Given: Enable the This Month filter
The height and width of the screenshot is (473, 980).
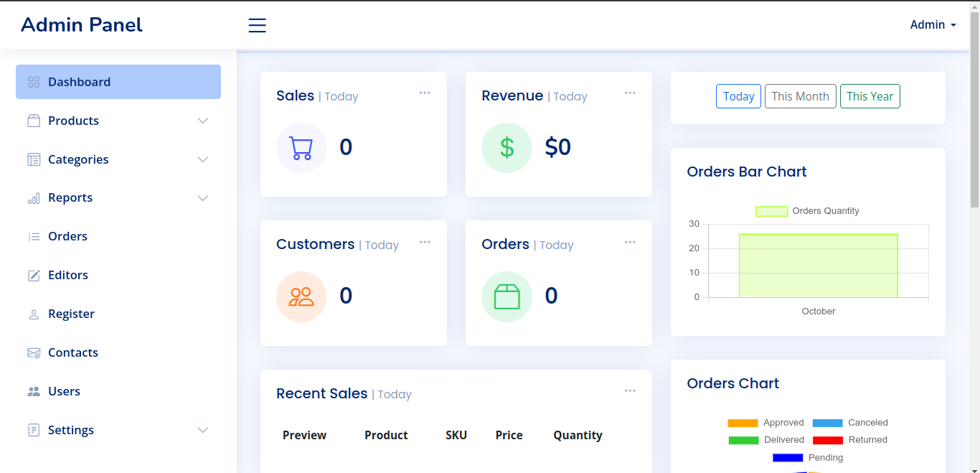Looking at the screenshot, I should [x=800, y=96].
